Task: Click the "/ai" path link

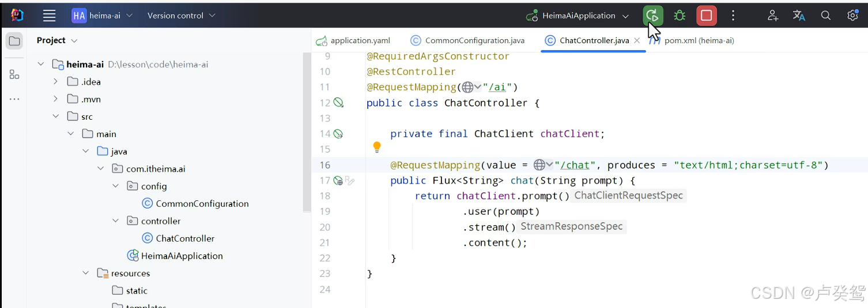Action: [497, 87]
